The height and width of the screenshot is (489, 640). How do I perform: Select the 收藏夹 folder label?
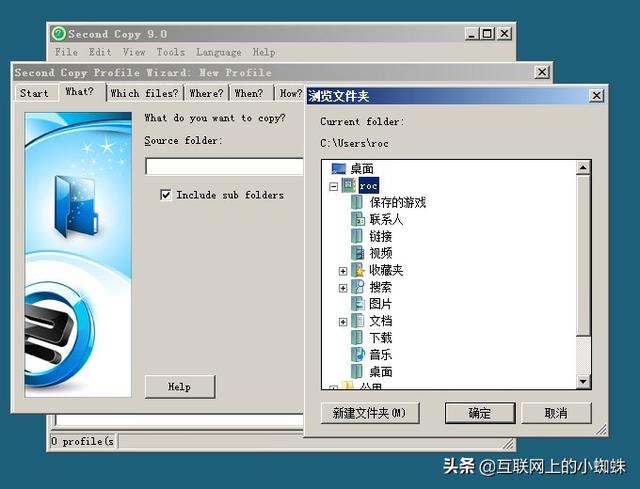click(x=386, y=270)
